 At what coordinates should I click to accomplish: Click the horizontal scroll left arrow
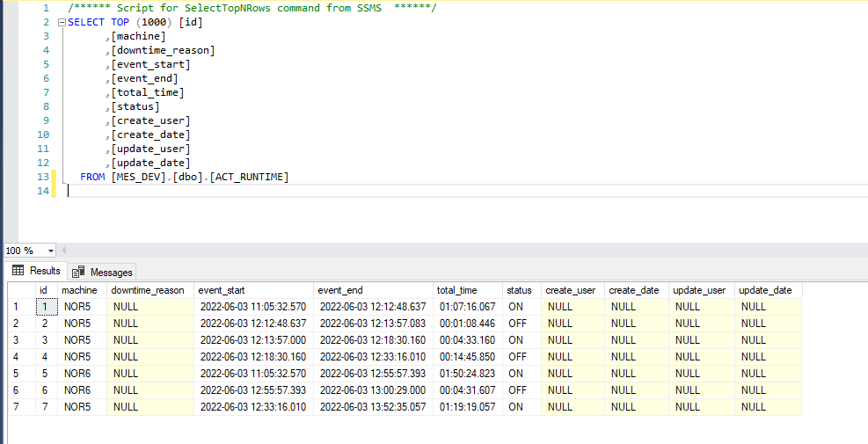(63, 251)
